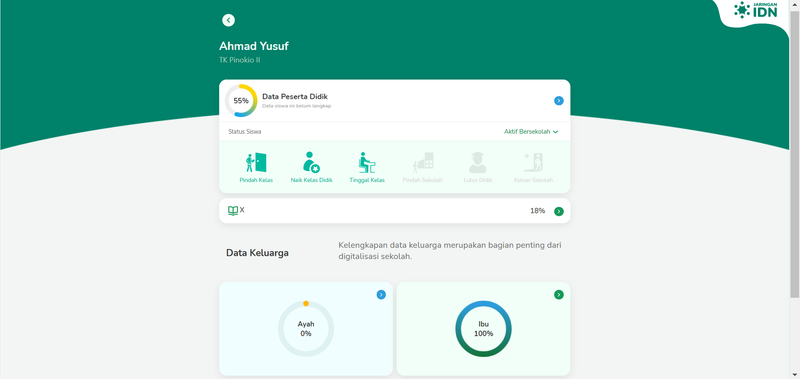Select the Tinggal Kelas desk icon
The width and height of the screenshot is (800, 379).
pos(367,162)
